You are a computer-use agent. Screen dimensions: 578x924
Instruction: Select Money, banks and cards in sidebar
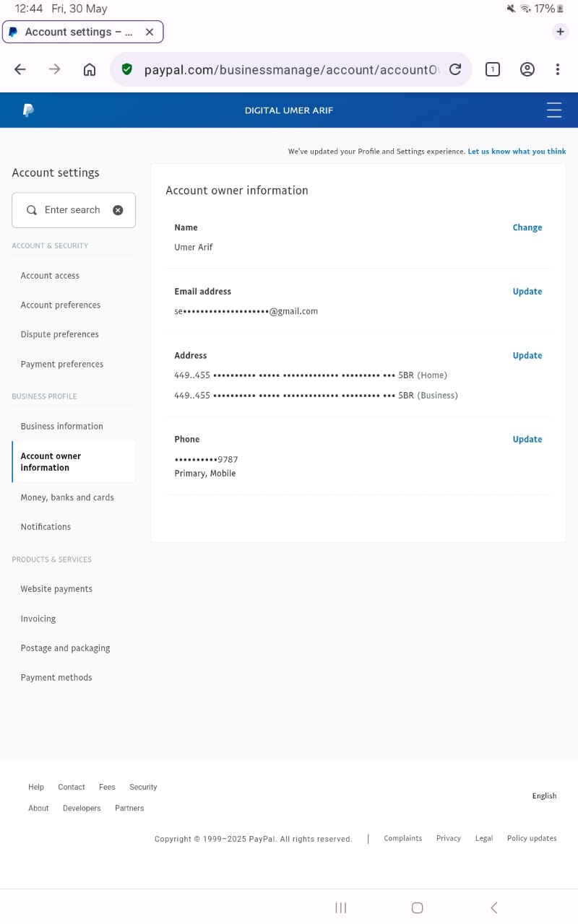tap(67, 497)
